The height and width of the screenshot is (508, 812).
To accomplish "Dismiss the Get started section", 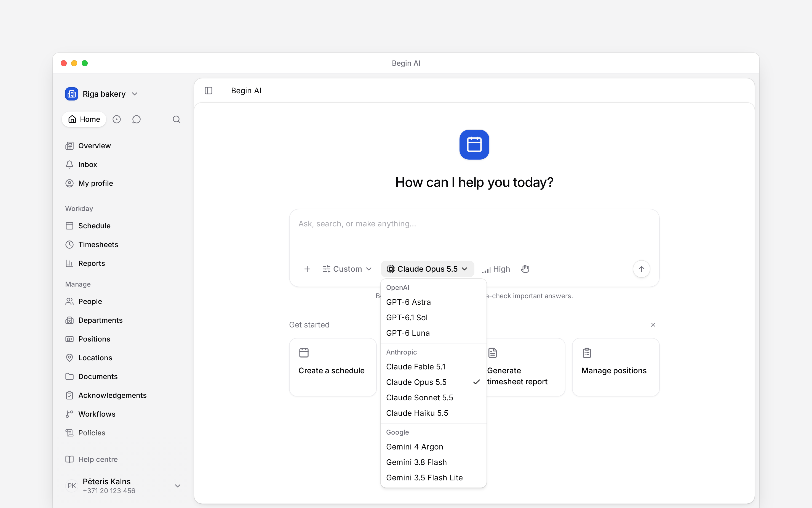I will click(x=653, y=325).
